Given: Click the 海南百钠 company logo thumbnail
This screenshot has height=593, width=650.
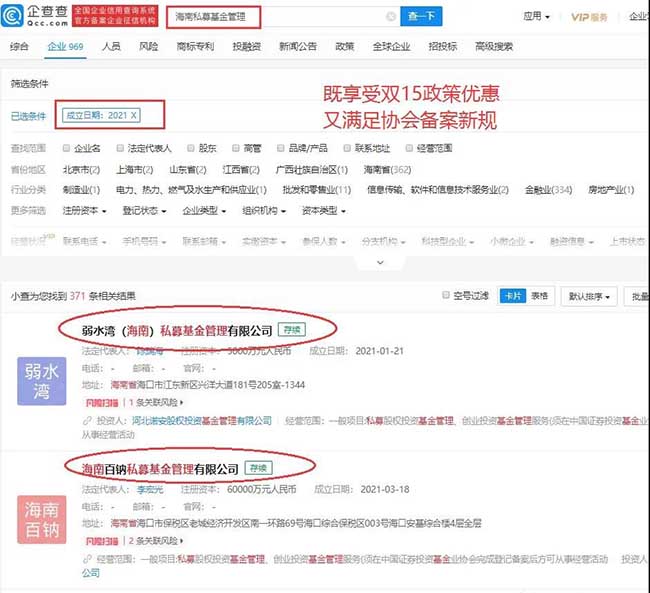Looking at the screenshot, I should (x=41, y=520).
